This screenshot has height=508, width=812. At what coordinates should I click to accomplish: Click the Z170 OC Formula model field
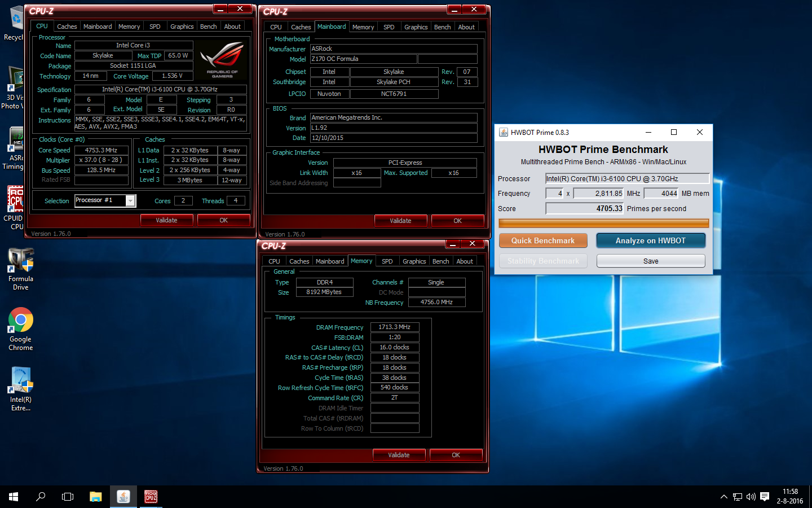point(364,59)
